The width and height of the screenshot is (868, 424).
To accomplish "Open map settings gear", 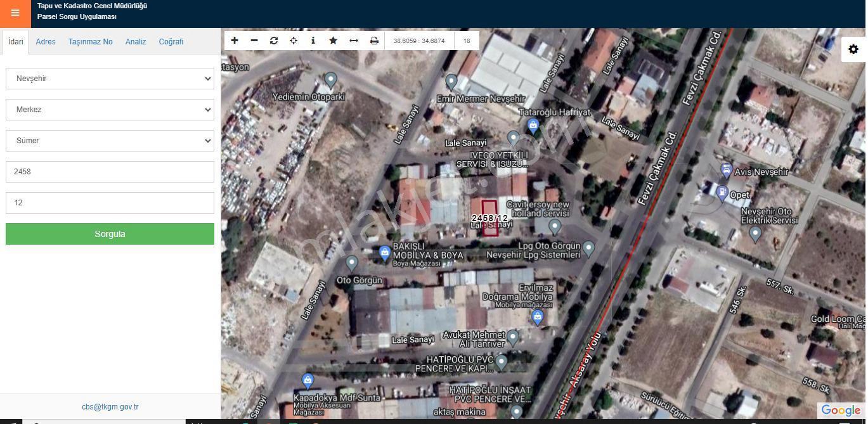I will (x=853, y=49).
